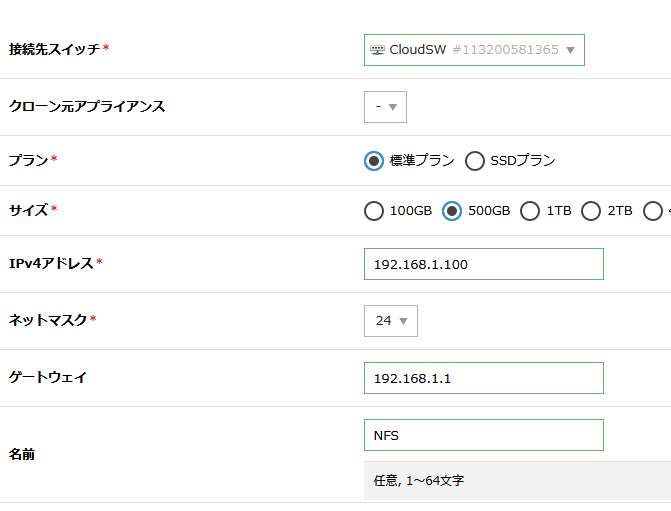The width and height of the screenshot is (671, 511).
Task: Pick the 100GB size option
Action: (374, 211)
